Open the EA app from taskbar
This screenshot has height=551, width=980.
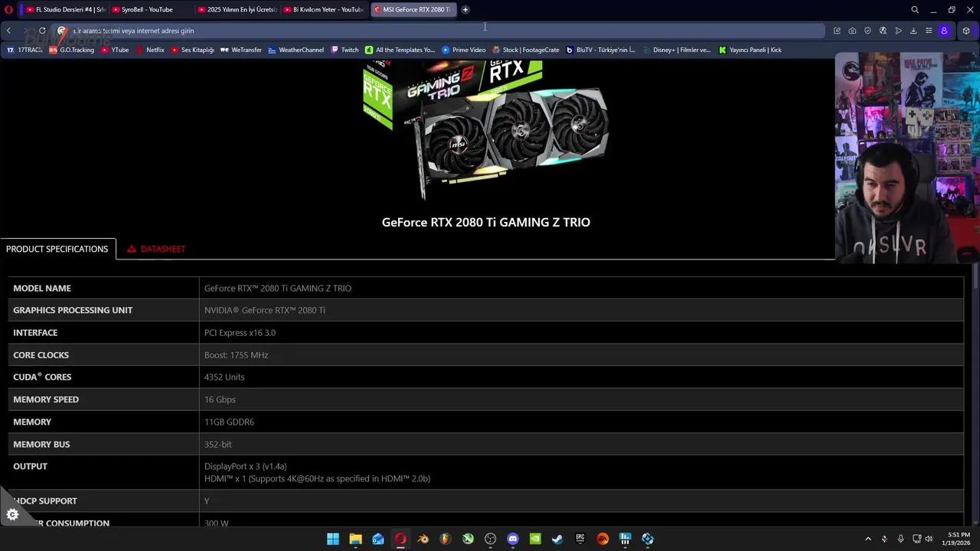click(603, 539)
